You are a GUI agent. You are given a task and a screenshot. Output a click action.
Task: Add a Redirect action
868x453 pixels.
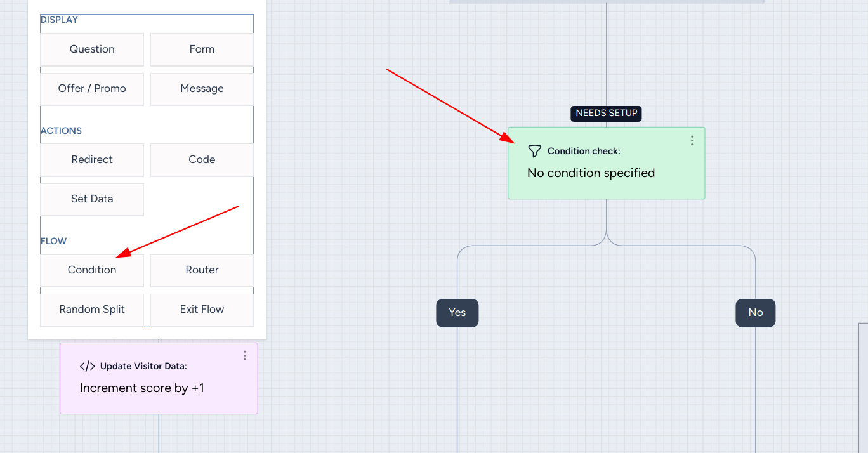[92, 160]
